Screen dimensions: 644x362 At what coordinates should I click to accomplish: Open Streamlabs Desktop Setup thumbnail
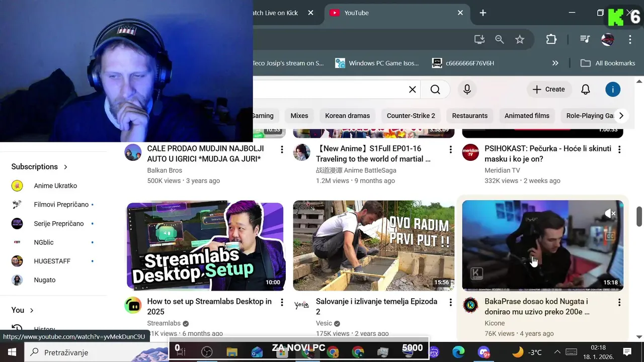click(205, 246)
